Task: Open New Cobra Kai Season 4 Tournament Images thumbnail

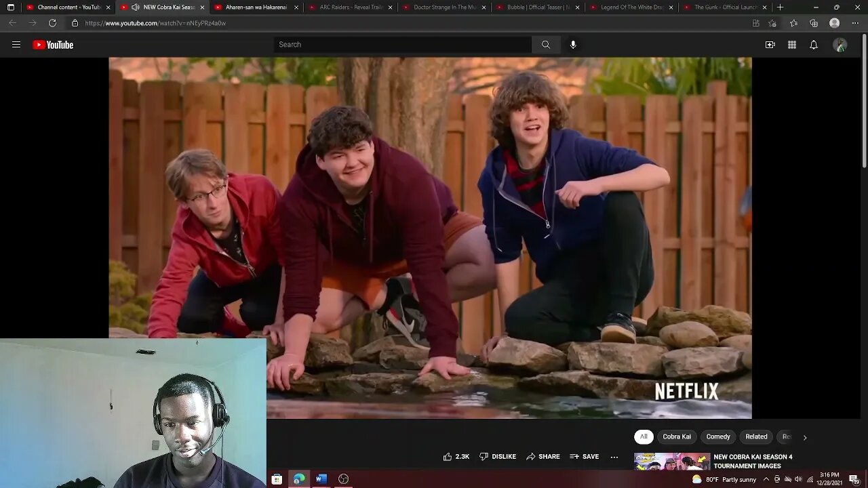Action: [672, 462]
